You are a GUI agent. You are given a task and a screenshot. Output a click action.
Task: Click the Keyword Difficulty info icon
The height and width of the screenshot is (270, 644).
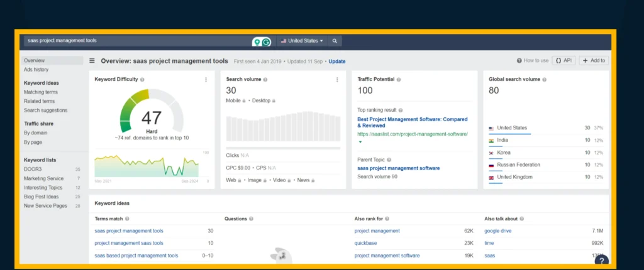coord(143,80)
